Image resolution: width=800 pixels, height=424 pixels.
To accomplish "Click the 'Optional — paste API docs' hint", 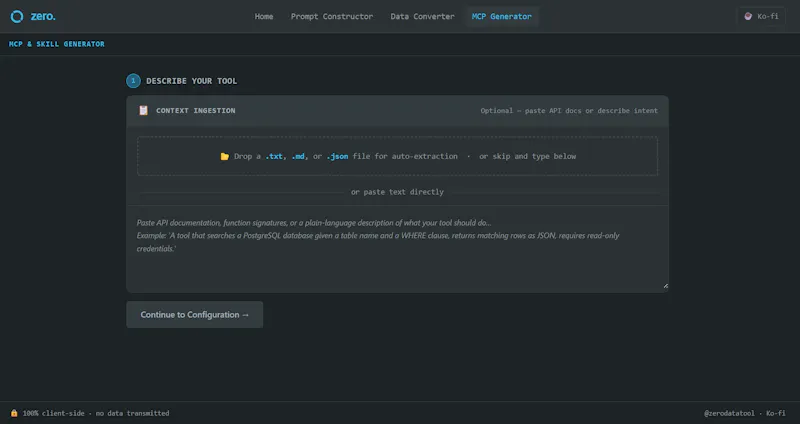I will tap(569, 111).
